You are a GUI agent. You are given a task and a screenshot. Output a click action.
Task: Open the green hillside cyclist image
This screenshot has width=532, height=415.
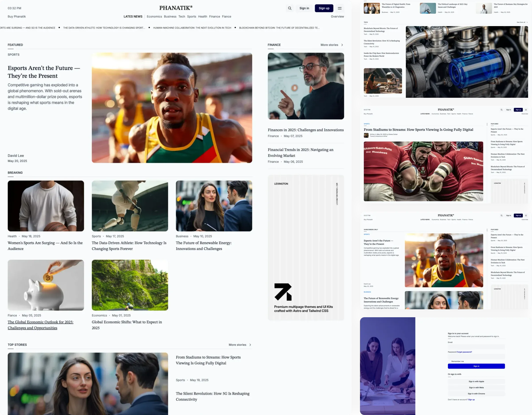pyautogui.click(x=130, y=285)
